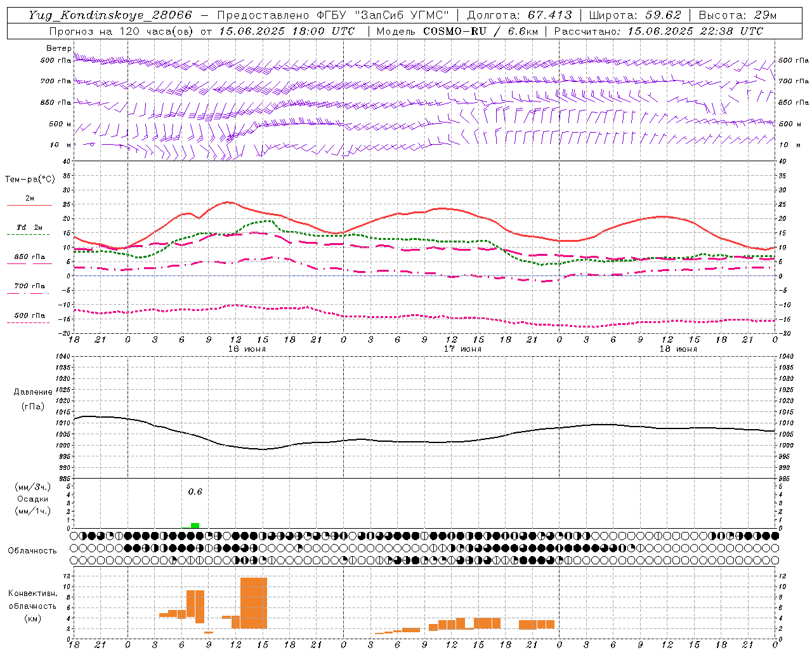Click the Высота: 29м value

(737, 15)
